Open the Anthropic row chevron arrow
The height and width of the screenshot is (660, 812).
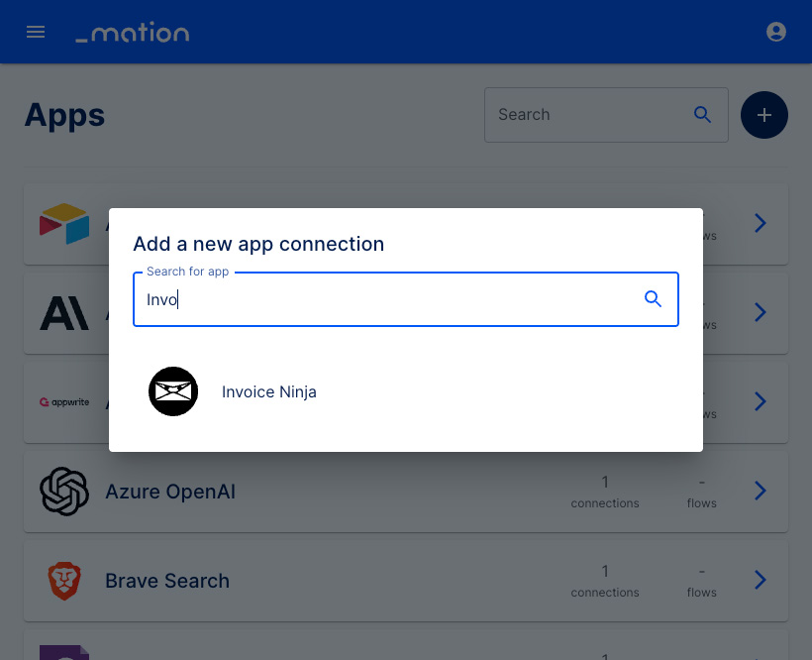tap(760, 312)
